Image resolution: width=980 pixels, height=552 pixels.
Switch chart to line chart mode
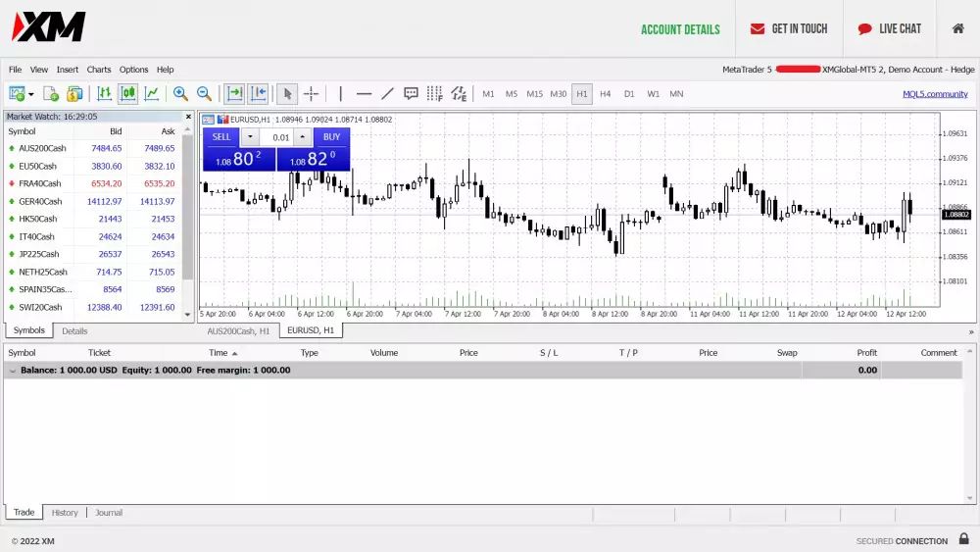point(151,94)
